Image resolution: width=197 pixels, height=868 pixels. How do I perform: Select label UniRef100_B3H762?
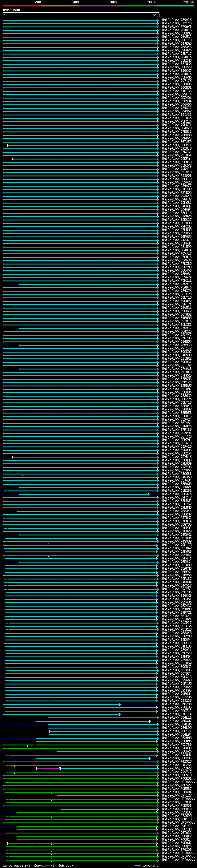coord(177,504)
